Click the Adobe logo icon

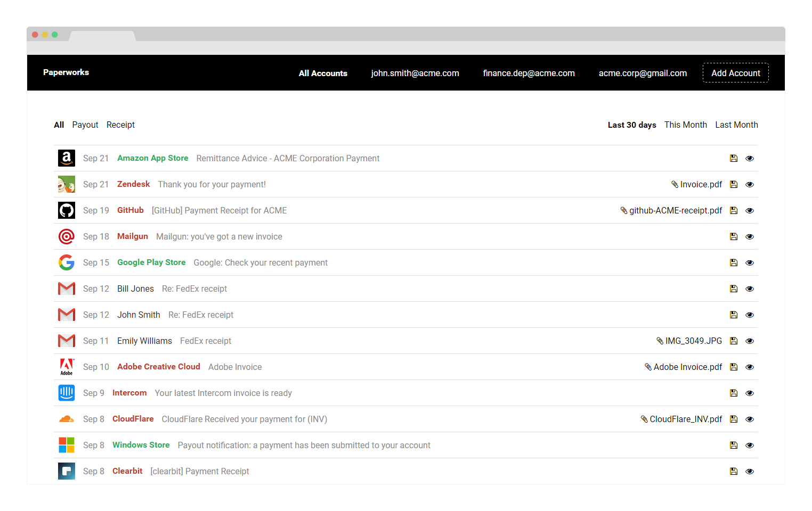[67, 367]
